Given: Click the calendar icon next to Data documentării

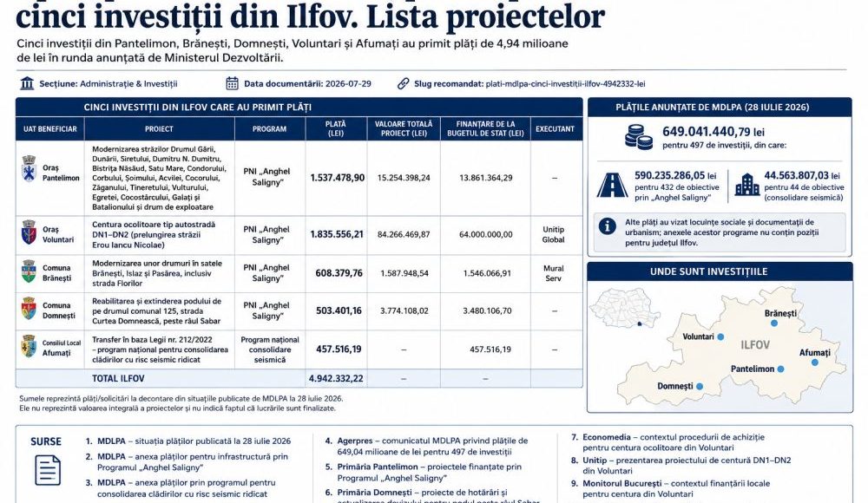Looking at the screenshot, I should coord(232,83).
